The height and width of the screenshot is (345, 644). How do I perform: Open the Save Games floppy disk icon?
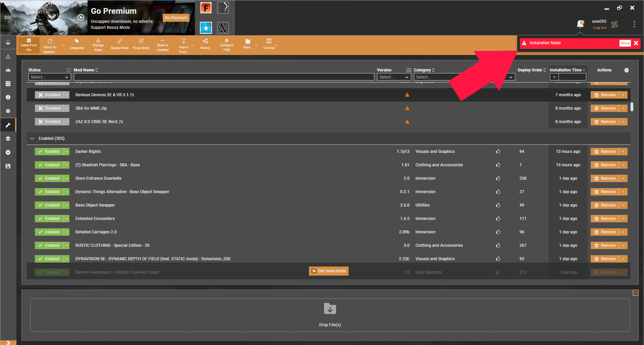(x=8, y=166)
